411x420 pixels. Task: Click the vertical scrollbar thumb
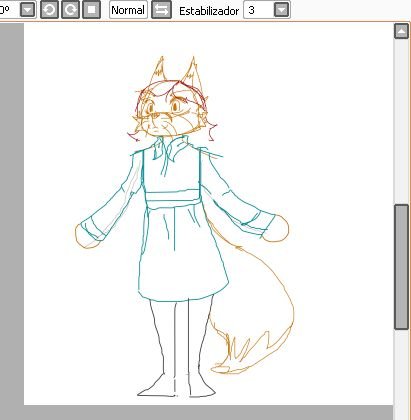click(401, 267)
